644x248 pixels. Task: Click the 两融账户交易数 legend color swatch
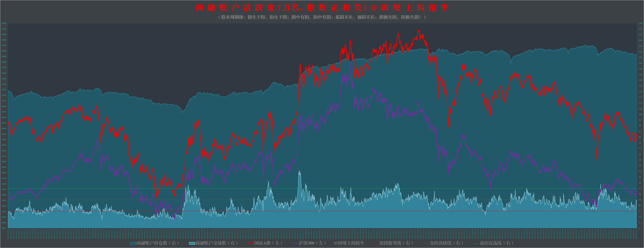[192, 243]
